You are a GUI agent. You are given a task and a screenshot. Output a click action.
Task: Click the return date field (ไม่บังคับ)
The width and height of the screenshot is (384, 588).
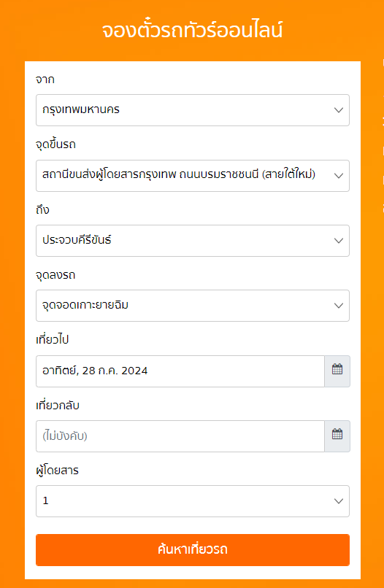click(x=180, y=436)
